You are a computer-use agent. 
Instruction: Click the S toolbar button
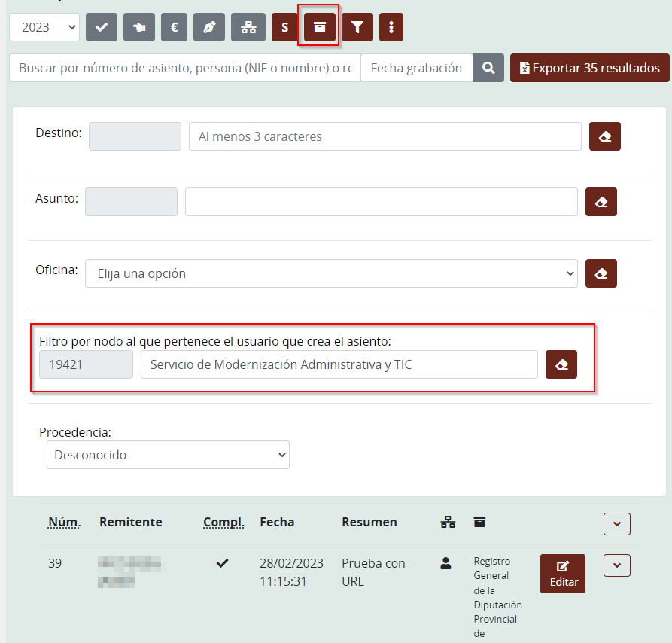click(284, 27)
